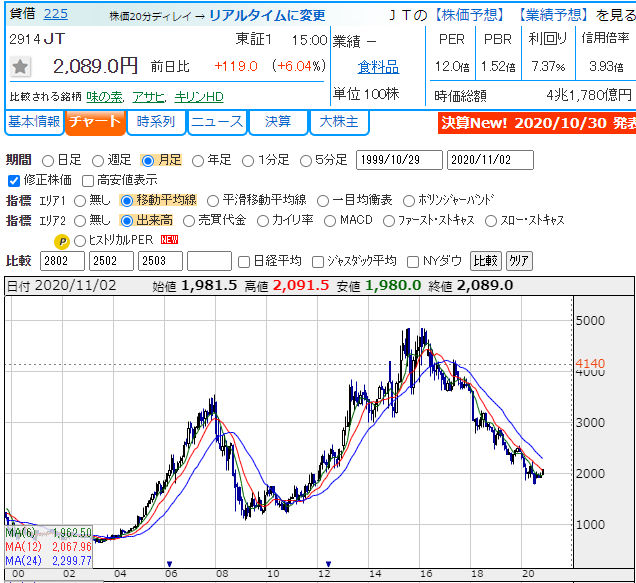This screenshot has width=636, height=583.
Task: Click the クリア clear button
Action: 519,261
